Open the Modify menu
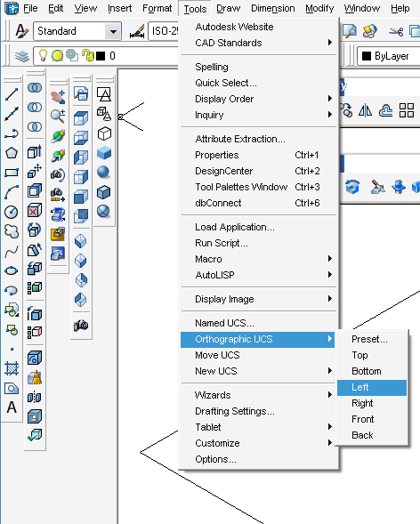420x524 pixels. point(319,8)
